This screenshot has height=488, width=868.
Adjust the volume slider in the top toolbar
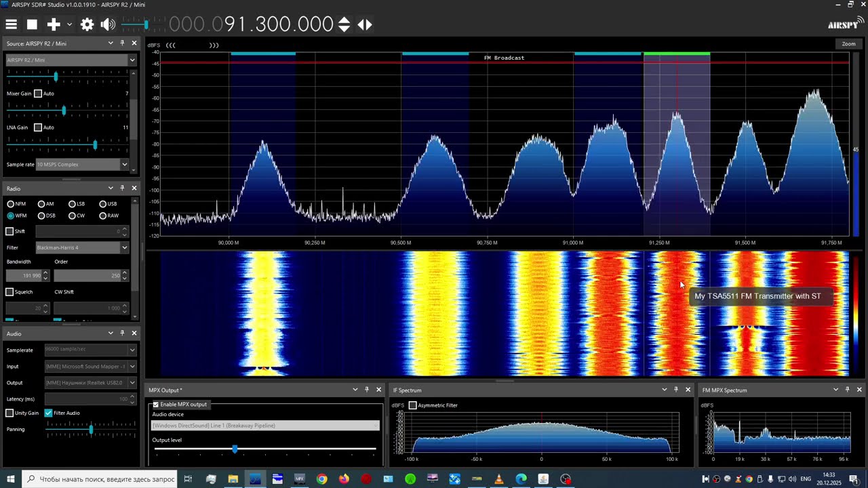pos(146,24)
